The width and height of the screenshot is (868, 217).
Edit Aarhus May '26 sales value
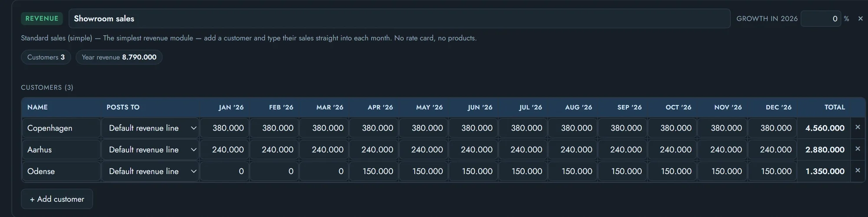(x=424, y=150)
